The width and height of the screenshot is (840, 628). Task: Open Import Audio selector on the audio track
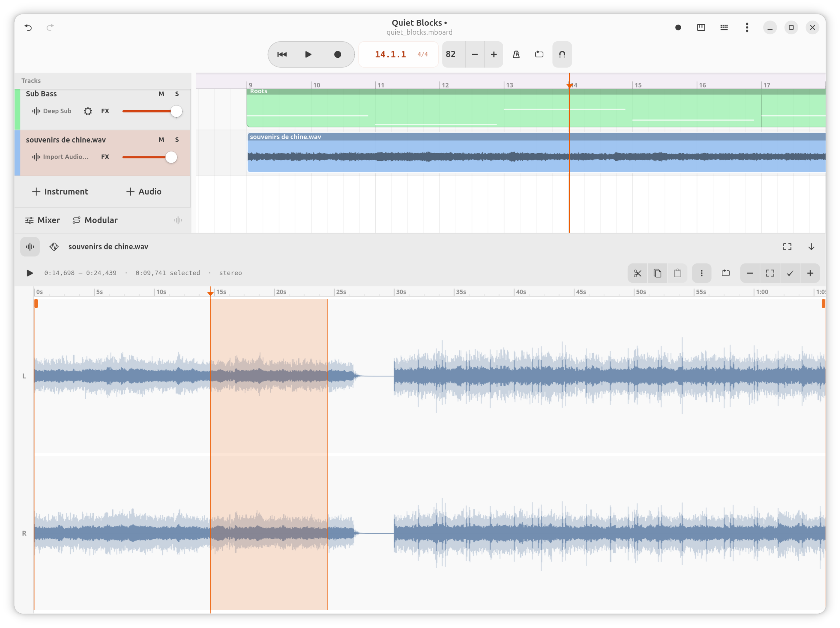[x=60, y=157]
